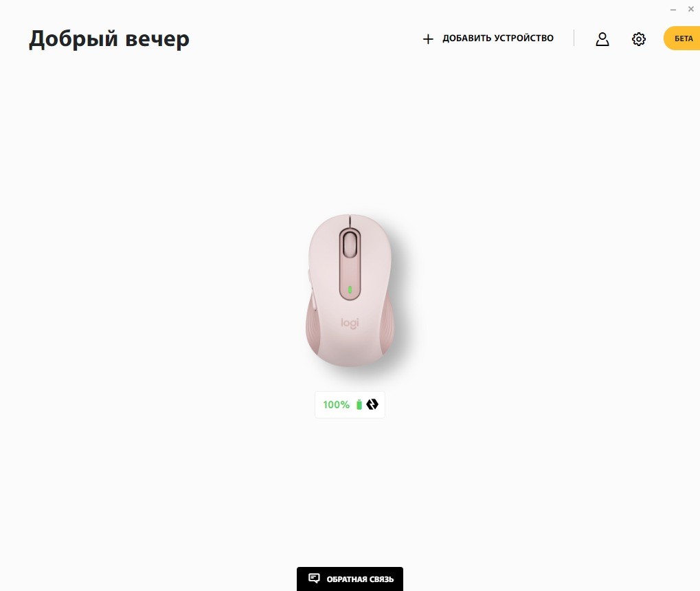700x591 pixels.
Task: Open the ОБРАТНАЯ СВЯЗЬ feedback button
Action: tap(350, 579)
